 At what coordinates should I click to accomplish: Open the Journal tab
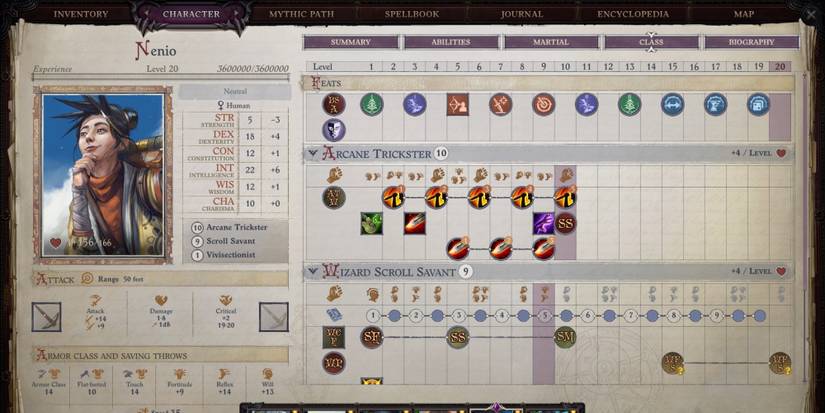pos(521,14)
